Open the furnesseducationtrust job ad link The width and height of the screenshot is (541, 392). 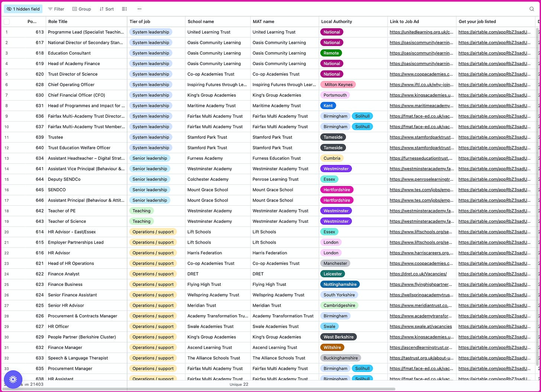point(421,158)
